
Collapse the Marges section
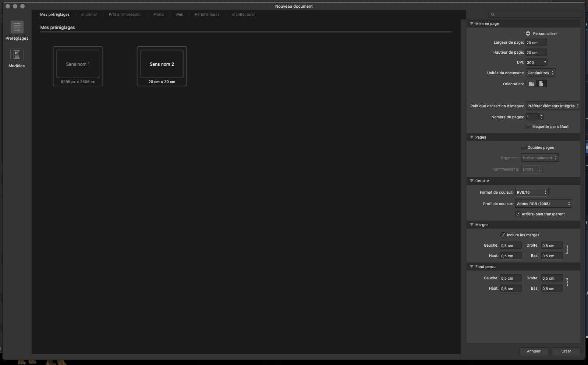[472, 225]
